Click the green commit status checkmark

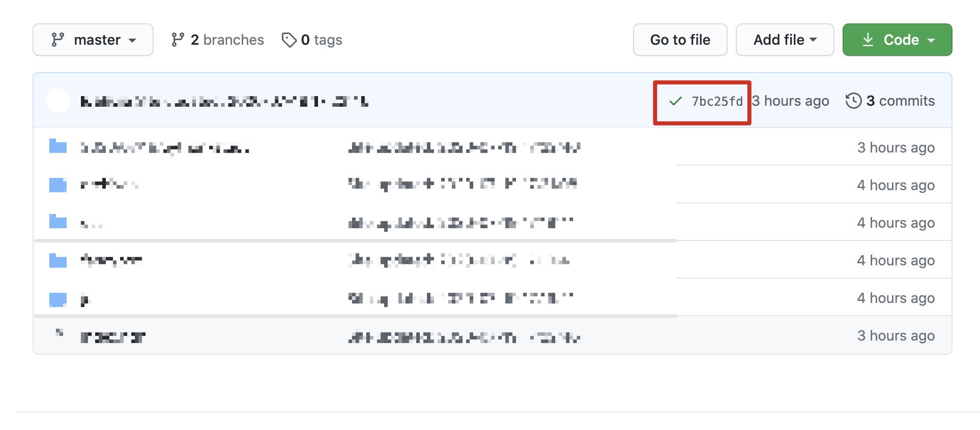676,101
